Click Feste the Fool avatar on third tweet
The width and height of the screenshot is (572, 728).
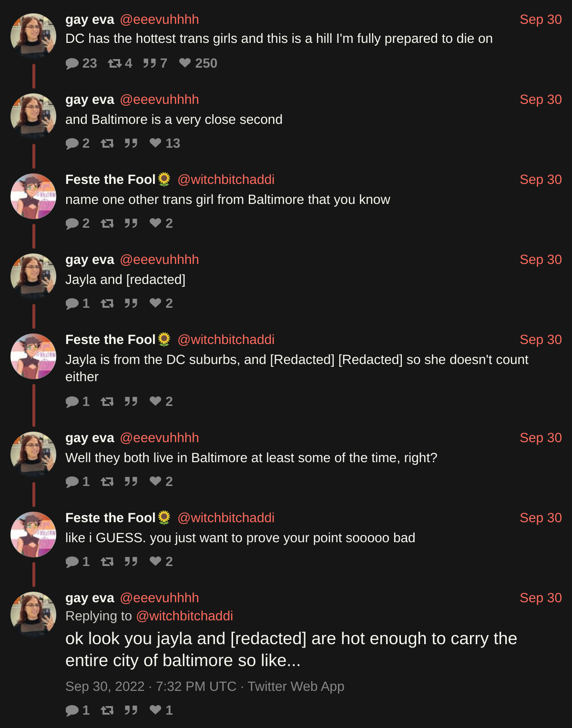(33, 196)
